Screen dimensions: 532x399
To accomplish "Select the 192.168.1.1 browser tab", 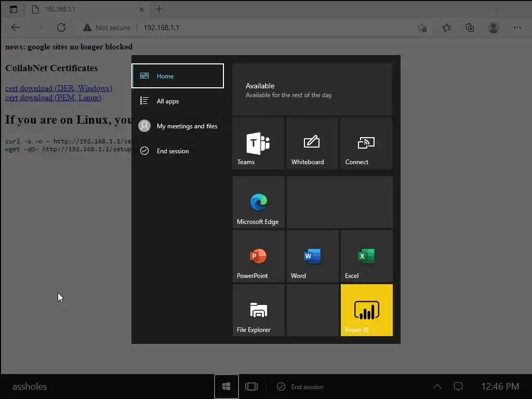I will pyautogui.click(x=87, y=9).
